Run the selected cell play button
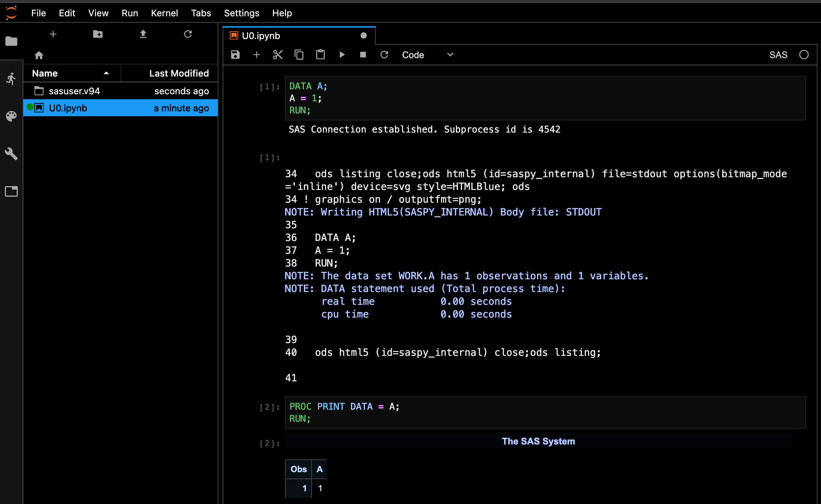821x504 pixels. pos(342,55)
